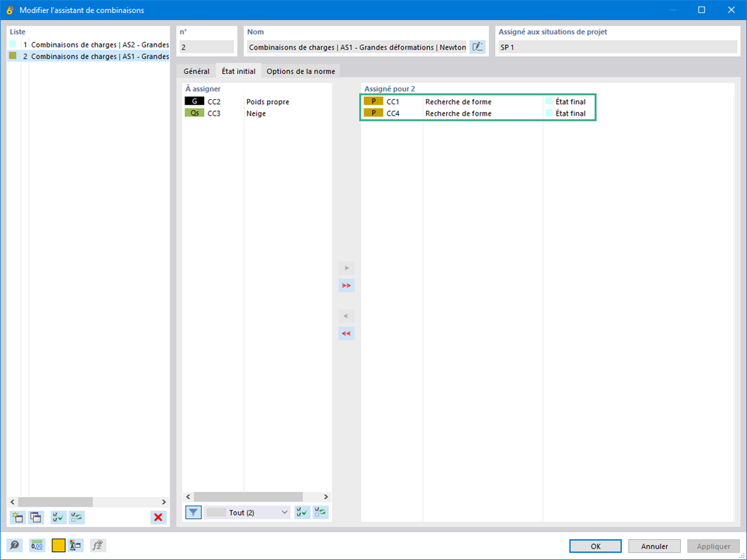Image resolution: width=747 pixels, height=560 pixels.
Task: Click the Appliquer button
Action: coord(713,546)
